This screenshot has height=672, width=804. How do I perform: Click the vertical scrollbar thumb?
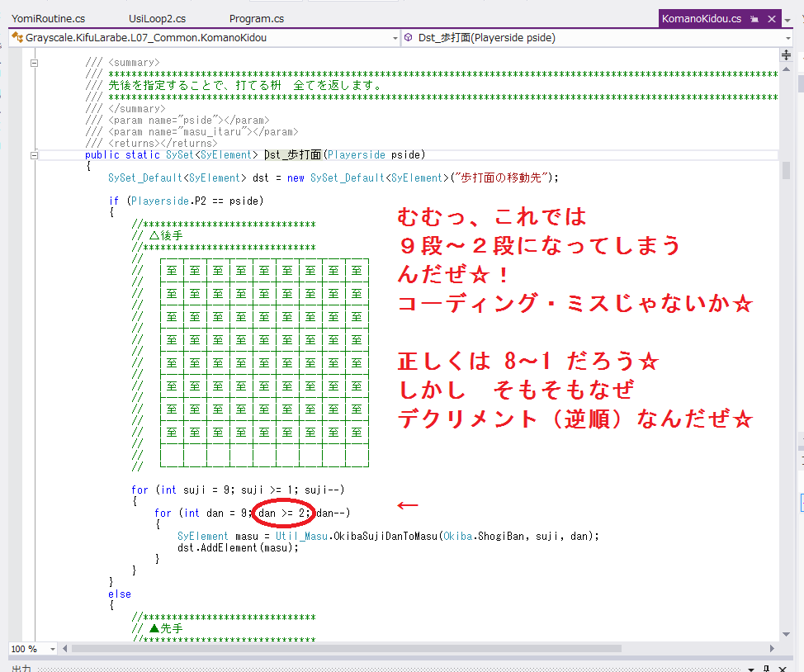click(x=786, y=170)
